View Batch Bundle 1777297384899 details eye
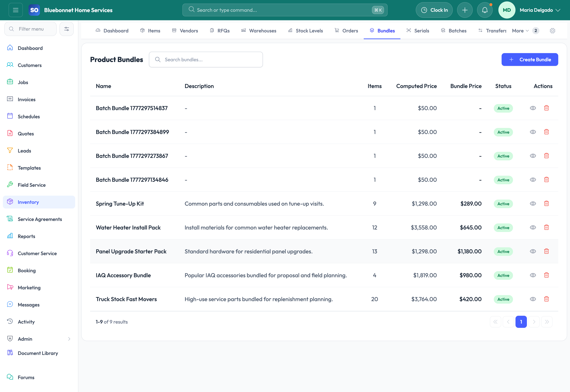 point(533,132)
